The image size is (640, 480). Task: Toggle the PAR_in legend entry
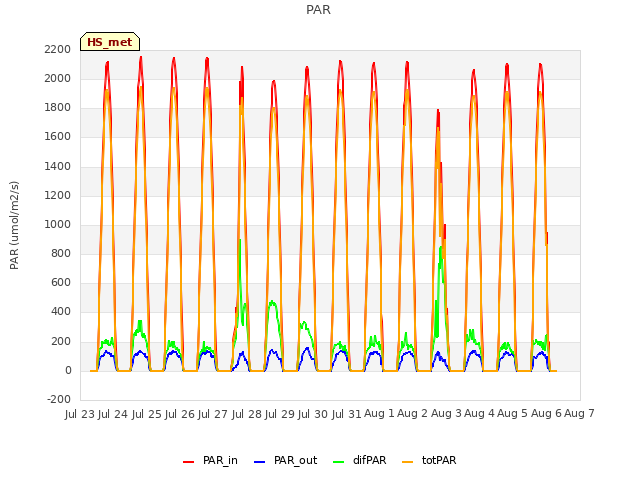(x=210, y=460)
